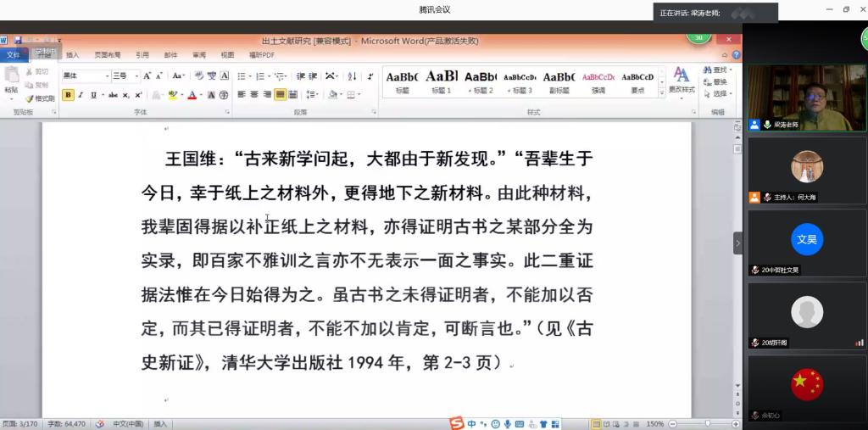This screenshot has height=430, width=868.
Task: Toggle subscript formatting
Action: [x=125, y=95]
